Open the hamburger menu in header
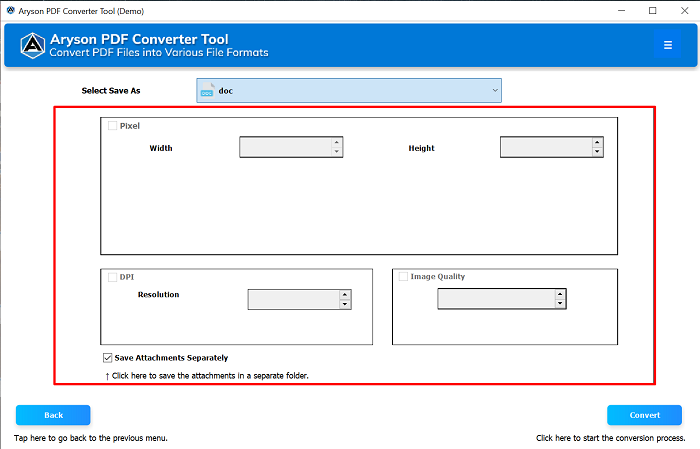Image resolution: width=700 pixels, height=449 pixels. coord(667,45)
